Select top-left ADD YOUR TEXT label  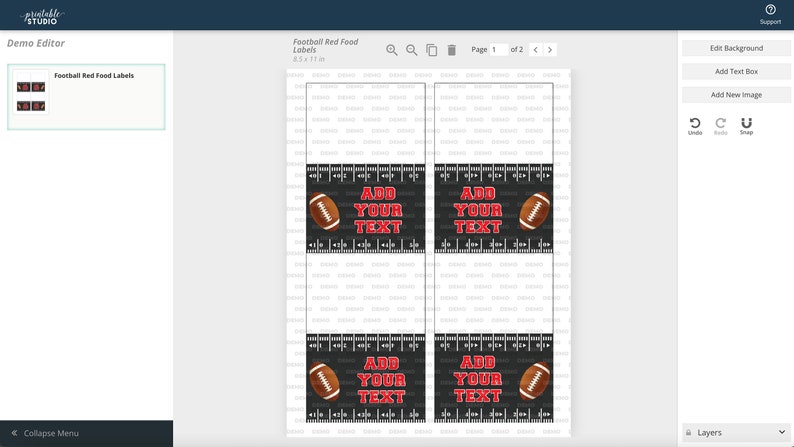pos(378,210)
